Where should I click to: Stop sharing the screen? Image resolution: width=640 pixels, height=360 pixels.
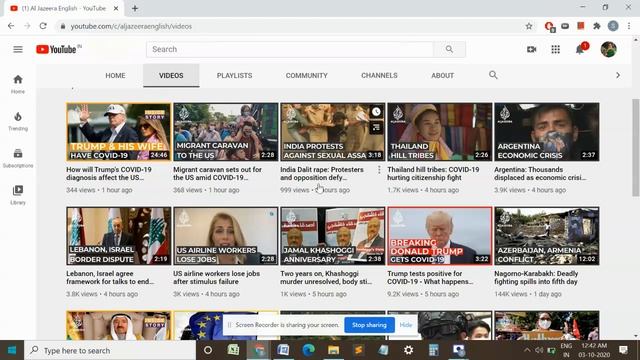tap(369, 325)
